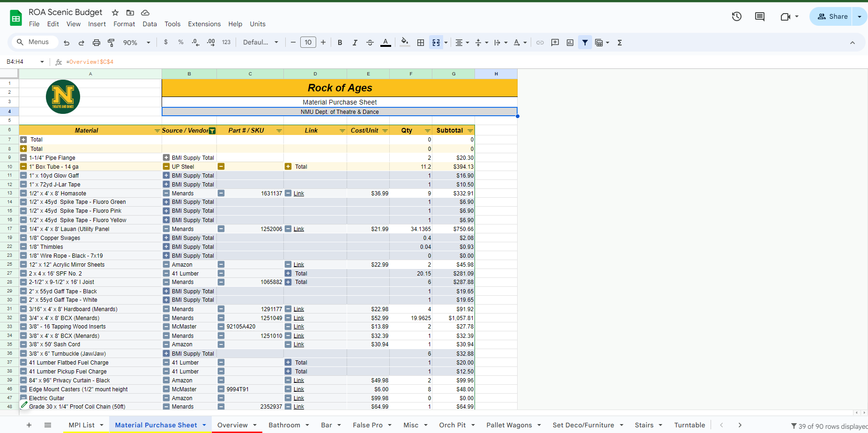Switch to the Turntable sheet tab
The image size is (868, 433).
point(690,425)
